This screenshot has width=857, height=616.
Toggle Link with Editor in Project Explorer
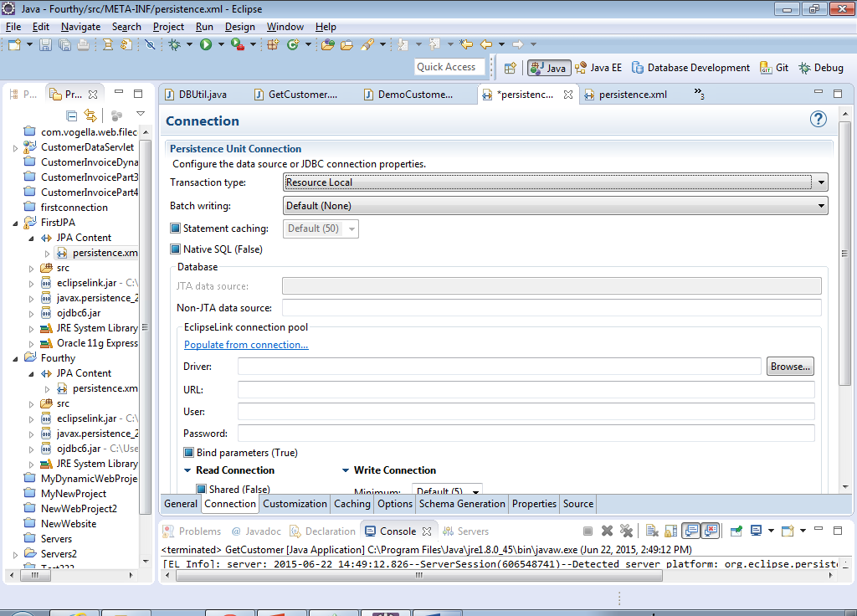90,116
